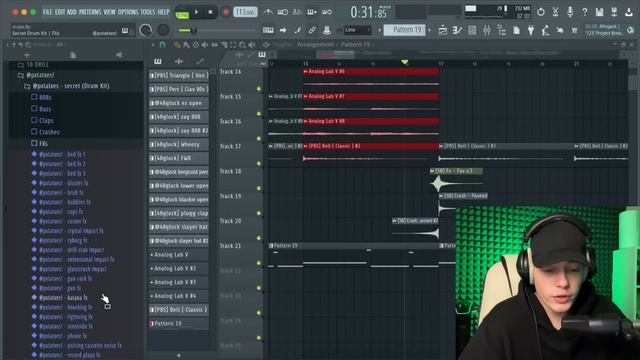Expand the Claps folder in browser
The width and height of the screenshot is (640, 360).
click(x=42, y=120)
